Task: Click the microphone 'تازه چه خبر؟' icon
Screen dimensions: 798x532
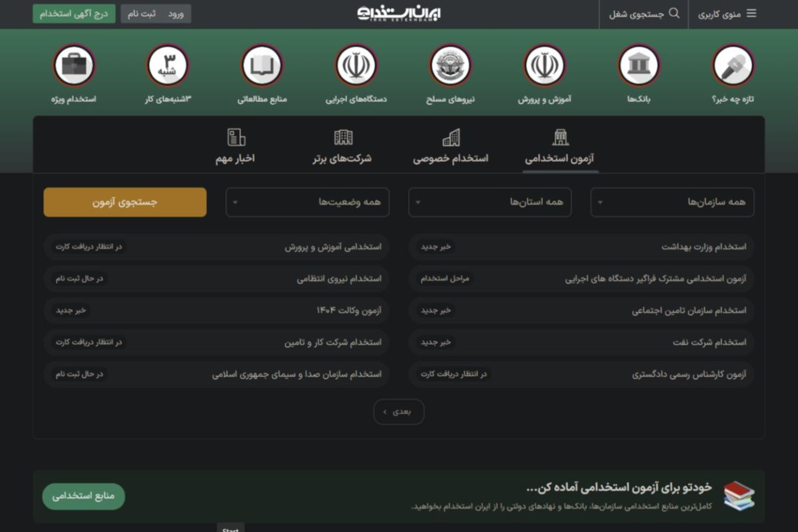Action: pyautogui.click(x=733, y=65)
